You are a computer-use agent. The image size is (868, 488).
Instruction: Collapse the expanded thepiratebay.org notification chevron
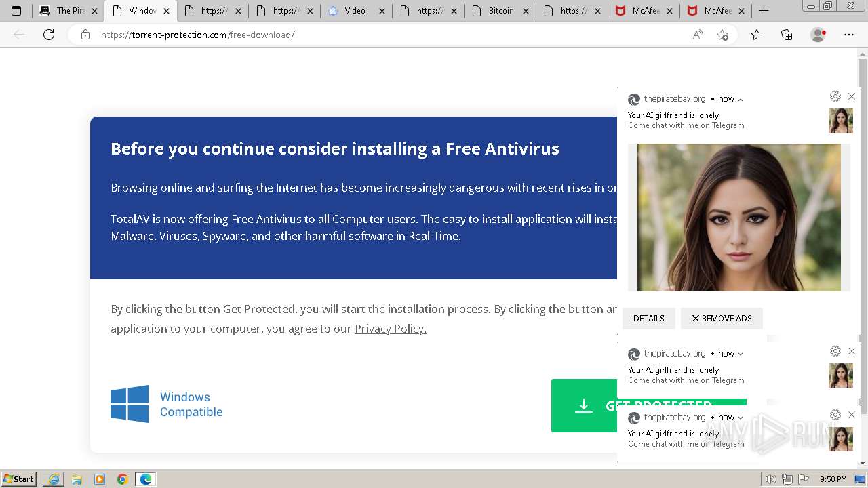(741, 100)
